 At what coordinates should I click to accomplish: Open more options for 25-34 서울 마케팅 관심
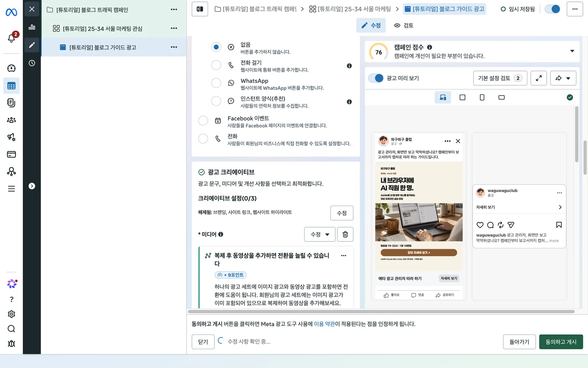(174, 28)
